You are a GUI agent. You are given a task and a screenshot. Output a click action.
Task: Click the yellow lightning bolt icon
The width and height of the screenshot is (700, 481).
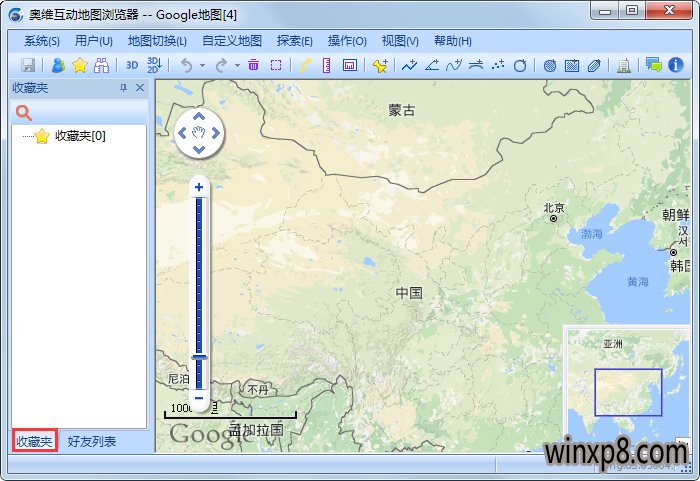[305, 65]
